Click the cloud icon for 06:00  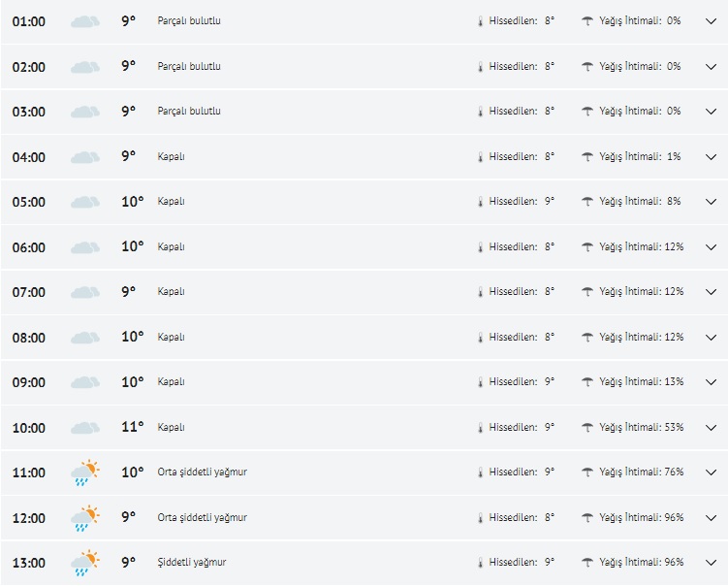point(85,247)
